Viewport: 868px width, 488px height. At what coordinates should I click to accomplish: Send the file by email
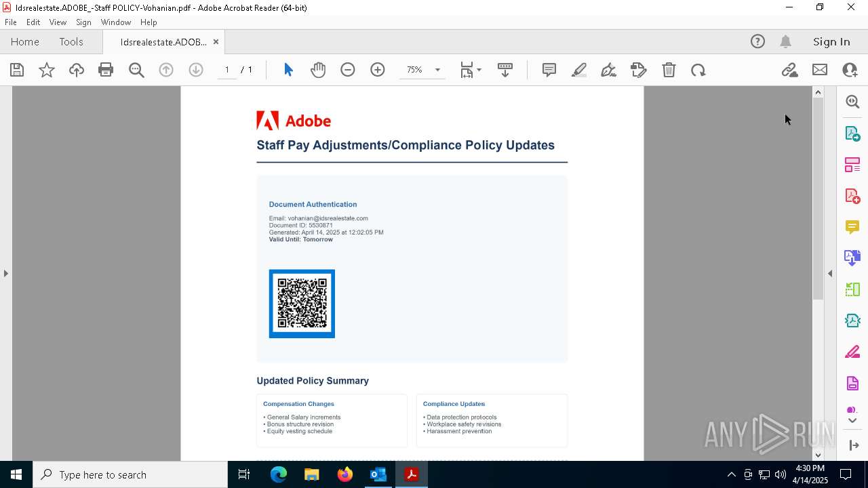[x=820, y=70]
